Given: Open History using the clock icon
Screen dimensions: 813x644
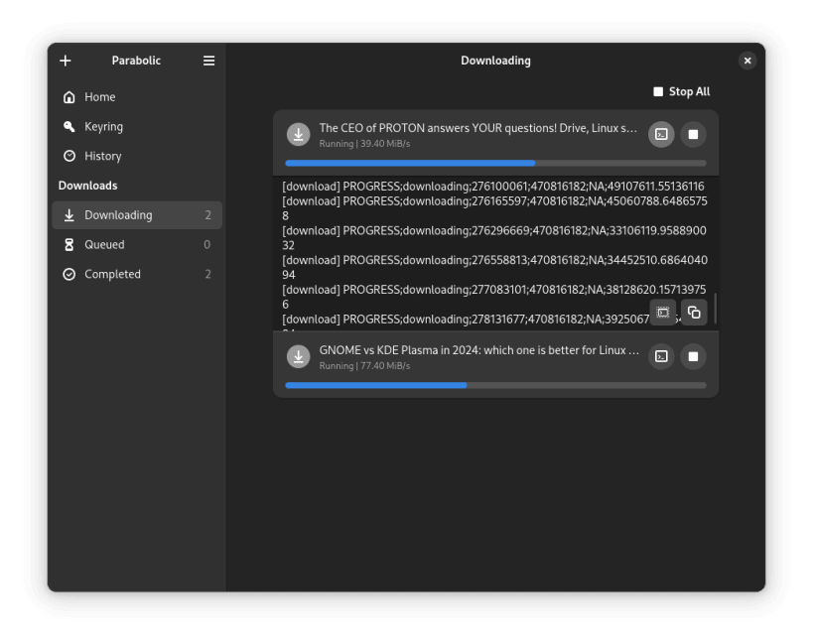Looking at the screenshot, I should [x=68, y=156].
